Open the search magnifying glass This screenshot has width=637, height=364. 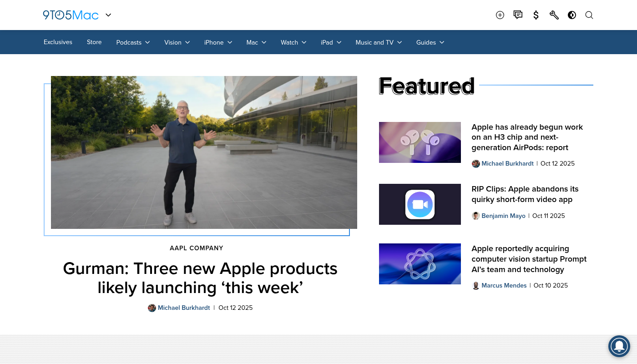(x=589, y=15)
